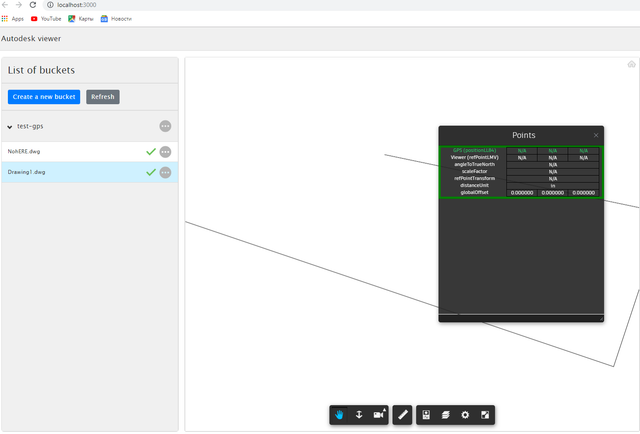
Task: Open the Карты bookmark
Action: (x=81, y=19)
